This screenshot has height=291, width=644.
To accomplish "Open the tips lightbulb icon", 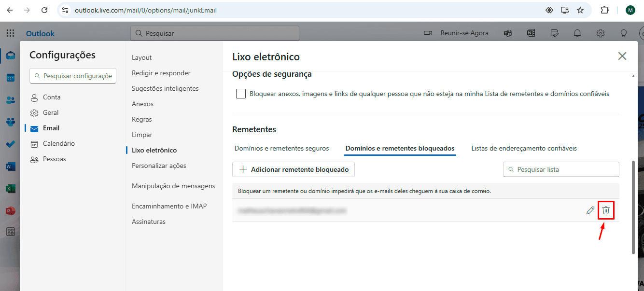I will click(x=624, y=33).
